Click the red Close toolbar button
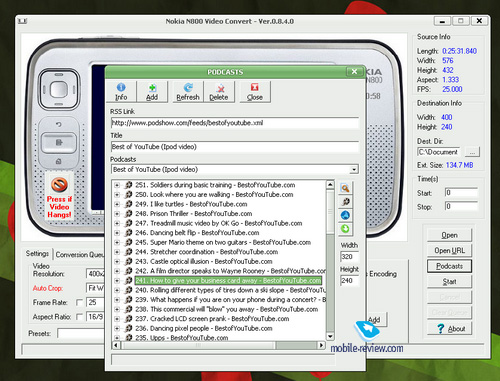The image size is (500, 381). coord(255,92)
